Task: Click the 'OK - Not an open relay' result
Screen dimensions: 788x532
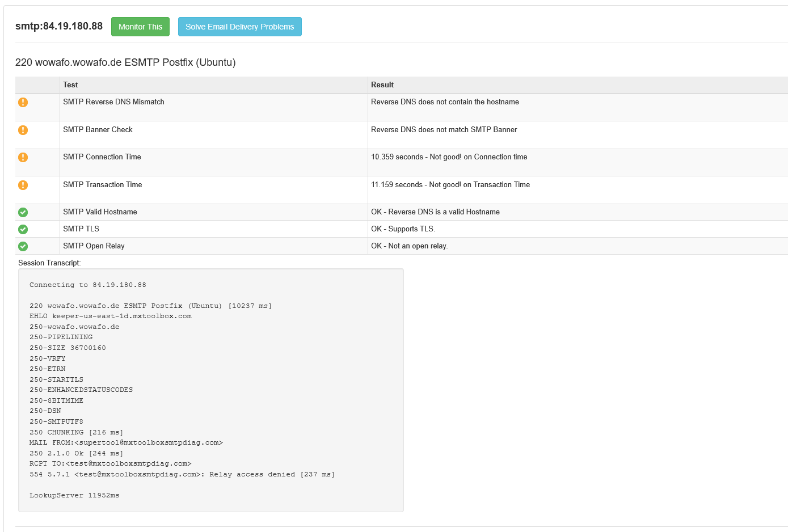Action: (409, 246)
